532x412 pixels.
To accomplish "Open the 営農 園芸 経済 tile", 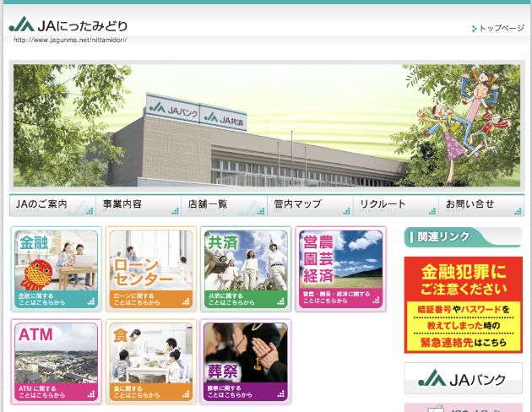I will 341,268.
